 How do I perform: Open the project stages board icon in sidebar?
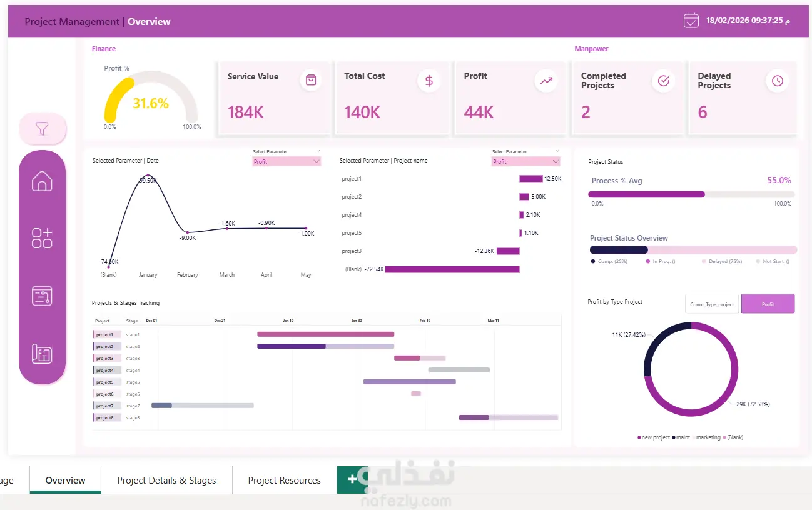(x=42, y=296)
